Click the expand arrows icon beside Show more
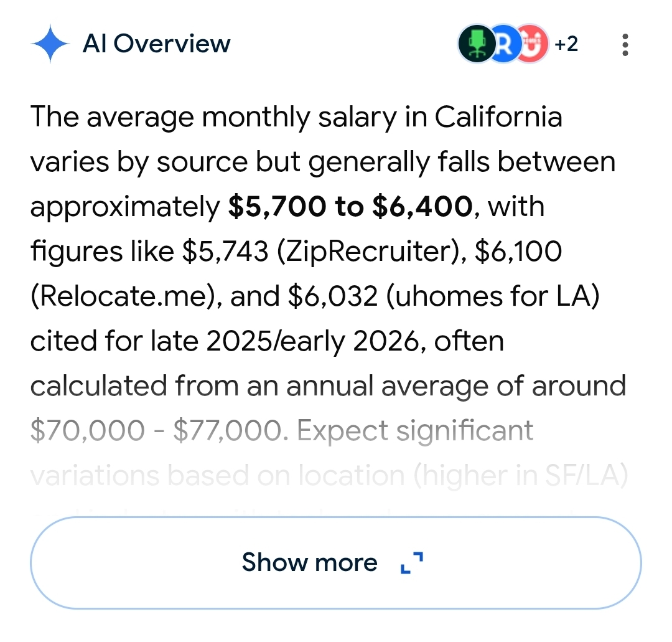672x642 pixels. [x=412, y=562]
